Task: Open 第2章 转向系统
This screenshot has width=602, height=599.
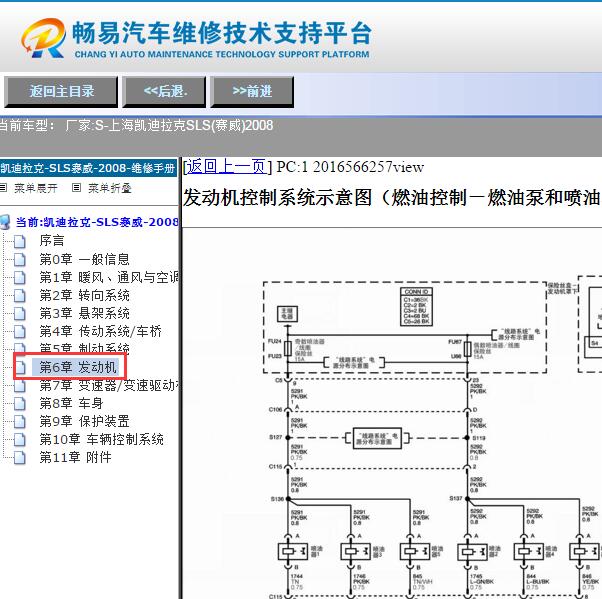Action: (84, 295)
